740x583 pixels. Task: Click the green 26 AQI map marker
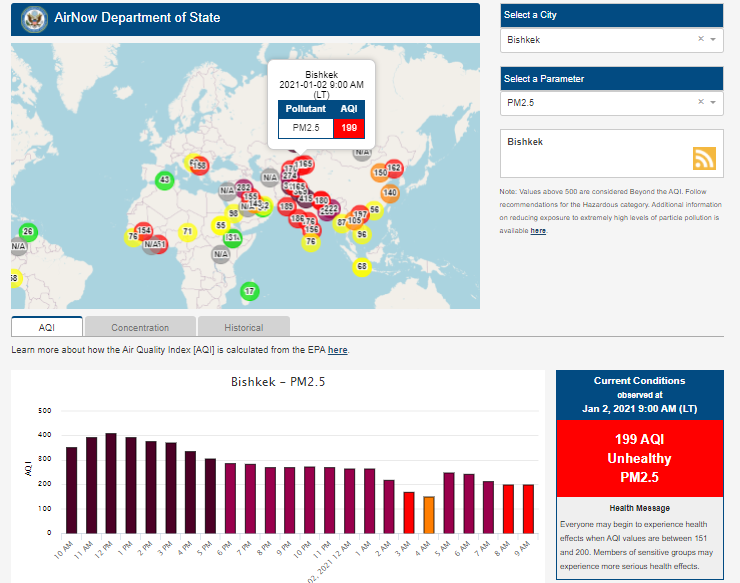(x=27, y=232)
